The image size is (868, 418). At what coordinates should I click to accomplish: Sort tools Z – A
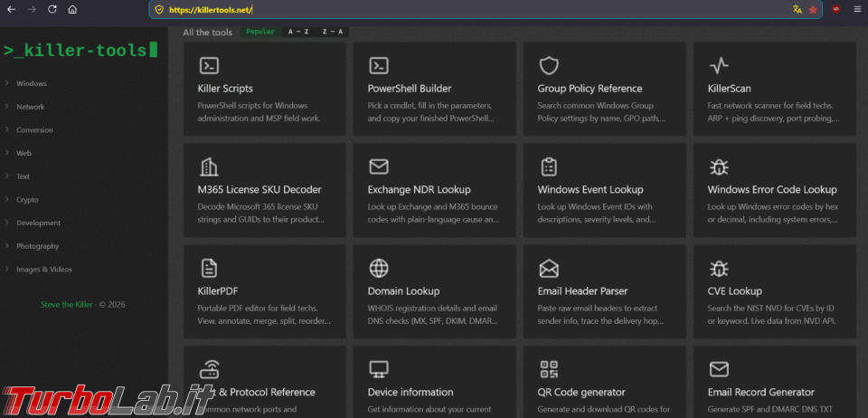point(332,32)
